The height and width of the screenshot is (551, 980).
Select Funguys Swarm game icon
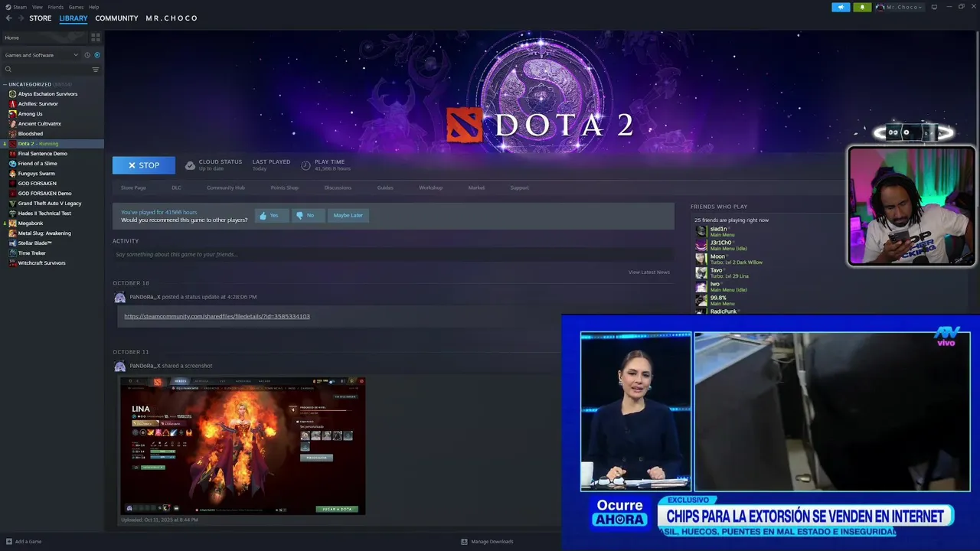click(x=12, y=174)
